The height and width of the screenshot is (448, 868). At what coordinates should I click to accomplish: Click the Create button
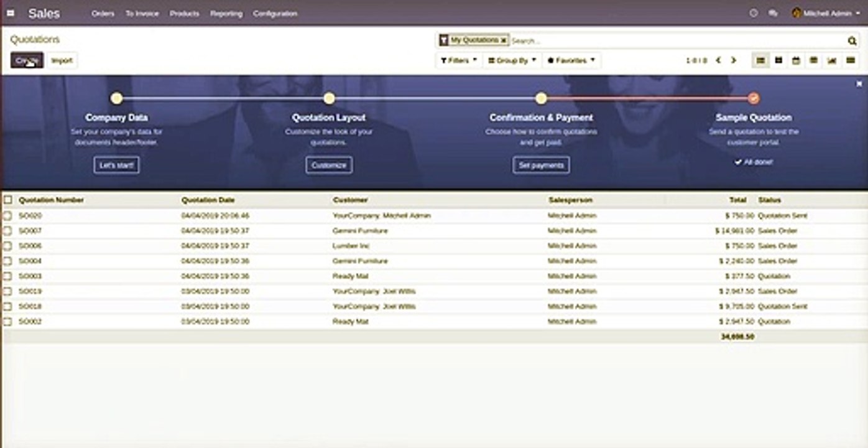click(27, 60)
